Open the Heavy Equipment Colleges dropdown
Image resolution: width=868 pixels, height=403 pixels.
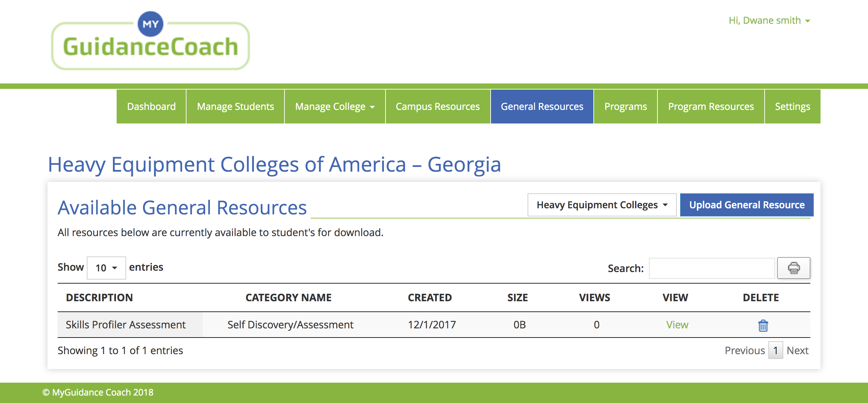point(602,205)
